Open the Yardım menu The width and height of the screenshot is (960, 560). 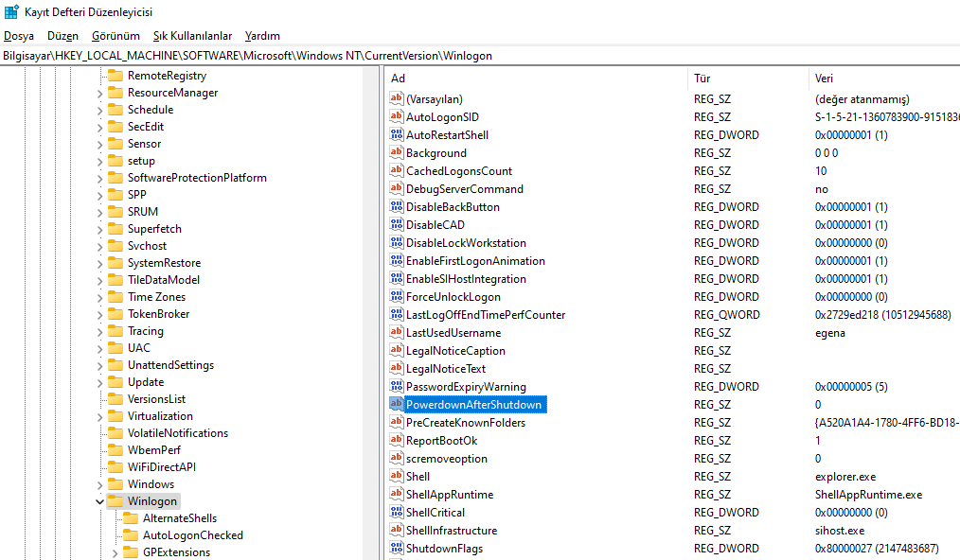(x=262, y=36)
